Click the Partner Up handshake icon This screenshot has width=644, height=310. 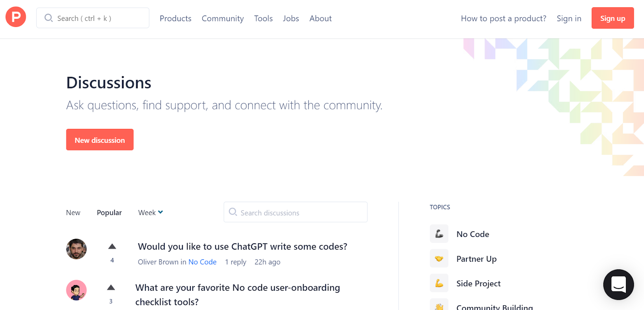pyautogui.click(x=439, y=258)
